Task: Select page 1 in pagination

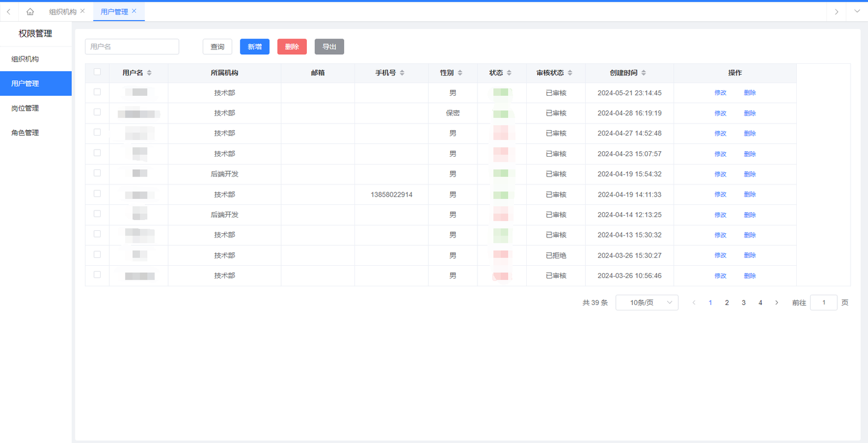Action: point(710,303)
